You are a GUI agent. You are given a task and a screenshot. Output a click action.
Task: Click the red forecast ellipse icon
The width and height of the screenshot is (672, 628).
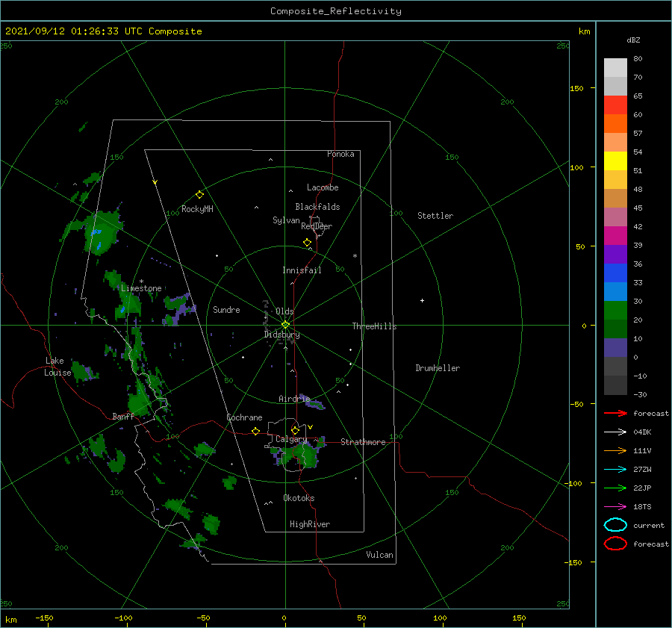click(615, 544)
